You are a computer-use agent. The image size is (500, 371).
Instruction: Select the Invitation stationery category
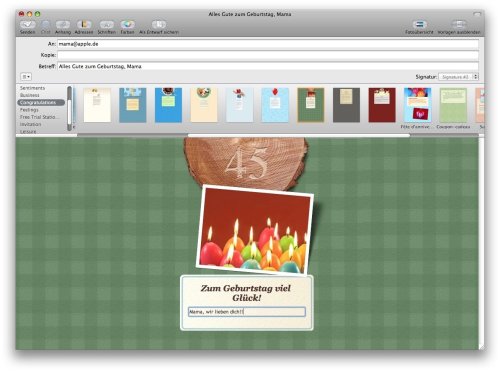tap(30, 124)
